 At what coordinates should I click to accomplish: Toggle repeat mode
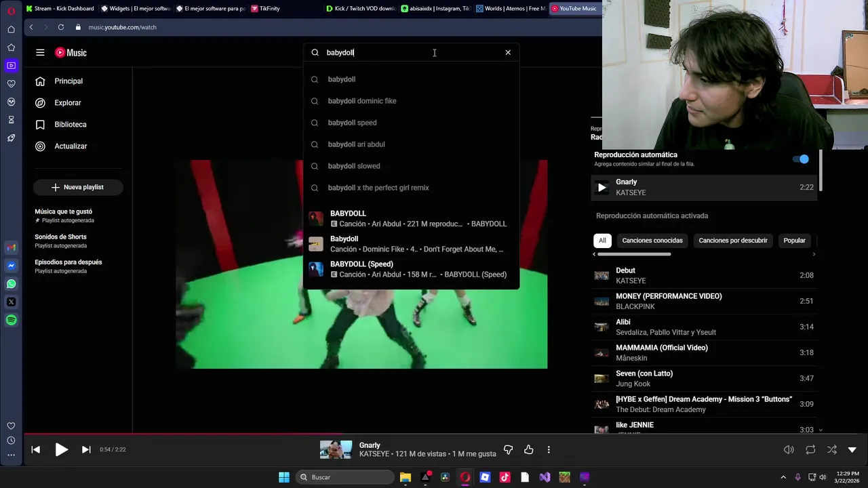[x=810, y=449]
